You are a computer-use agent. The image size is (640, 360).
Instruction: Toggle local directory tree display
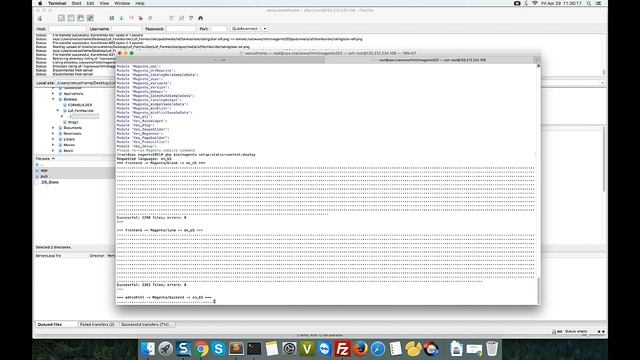71,18
